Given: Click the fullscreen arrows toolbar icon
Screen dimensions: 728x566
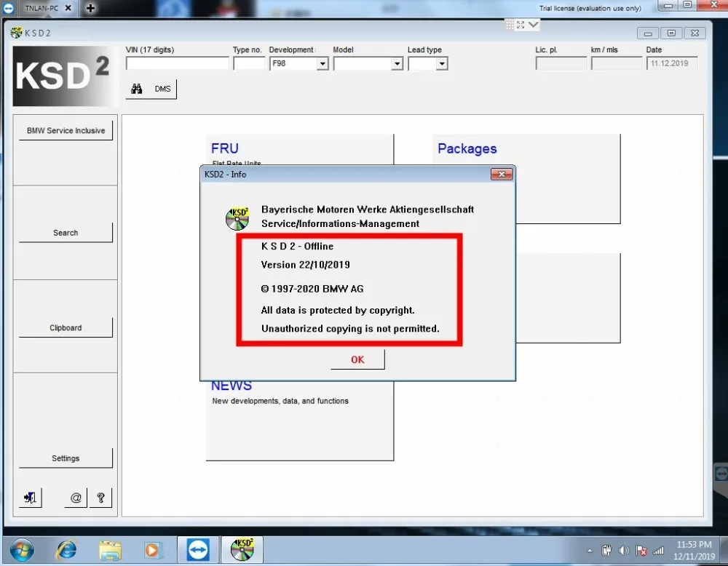Looking at the screenshot, I should click(x=521, y=25).
